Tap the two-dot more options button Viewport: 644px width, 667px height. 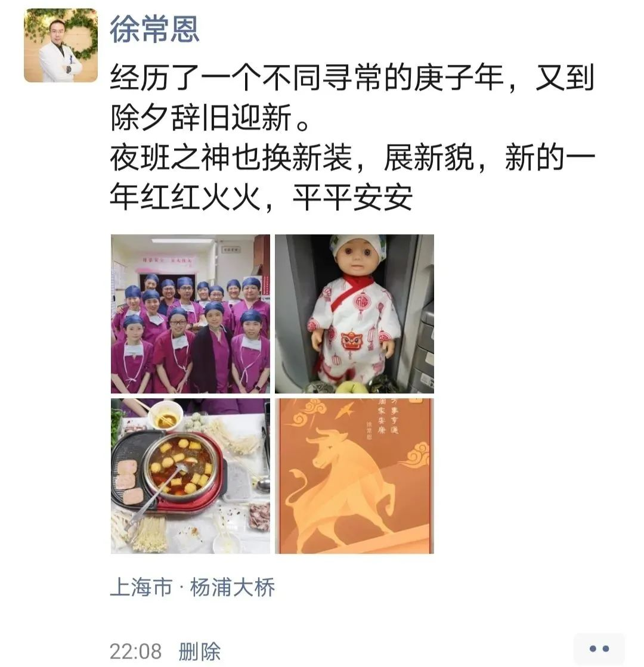pyautogui.click(x=599, y=649)
